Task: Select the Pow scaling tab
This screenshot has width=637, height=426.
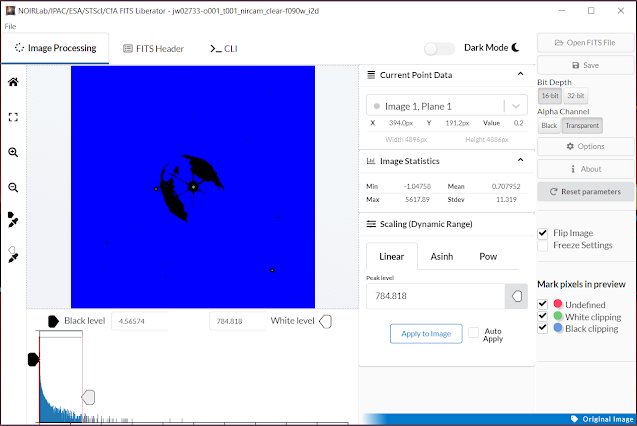Action: coord(488,257)
